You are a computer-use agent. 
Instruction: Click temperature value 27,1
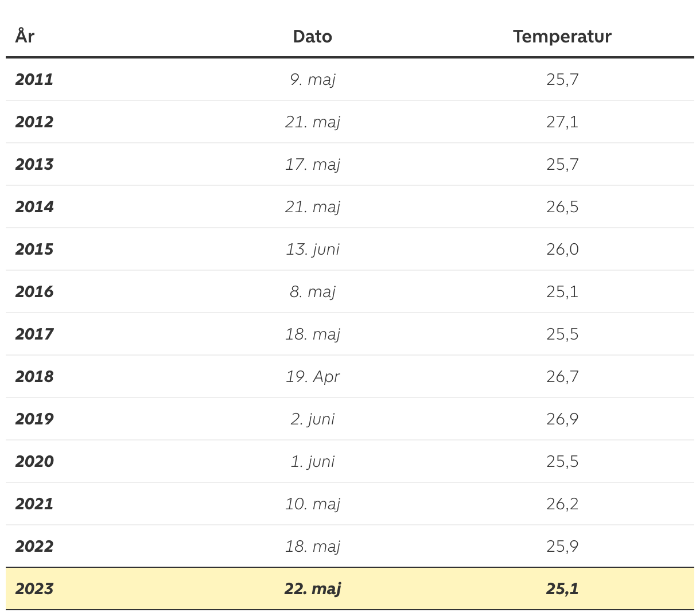[x=562, y=122]
